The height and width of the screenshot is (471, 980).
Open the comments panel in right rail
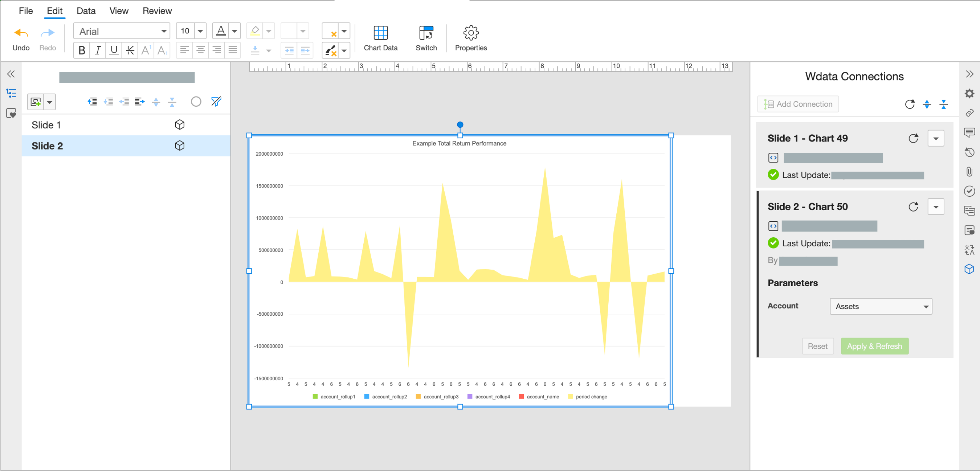(x=969, y=132)
